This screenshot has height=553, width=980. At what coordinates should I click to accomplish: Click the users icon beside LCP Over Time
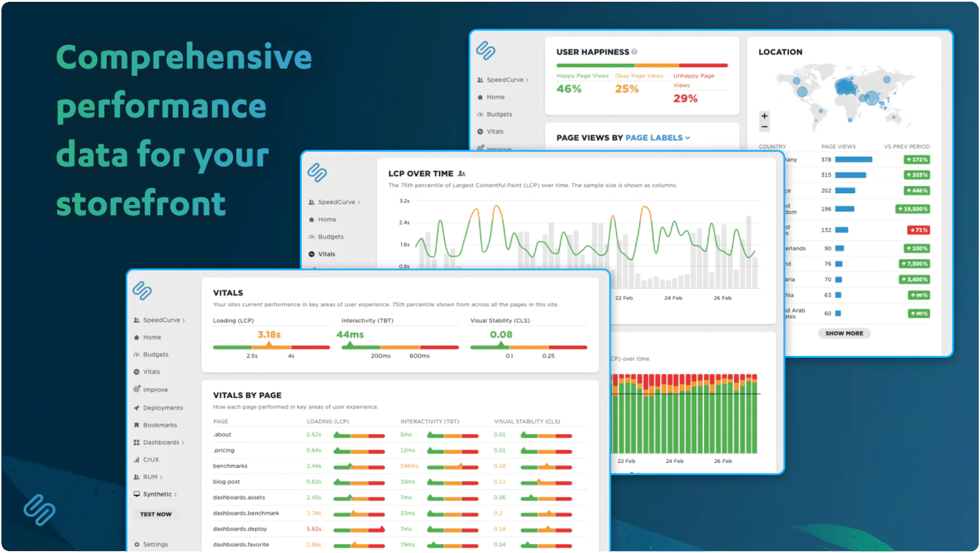pyautogui.click(x=462, y=174)
